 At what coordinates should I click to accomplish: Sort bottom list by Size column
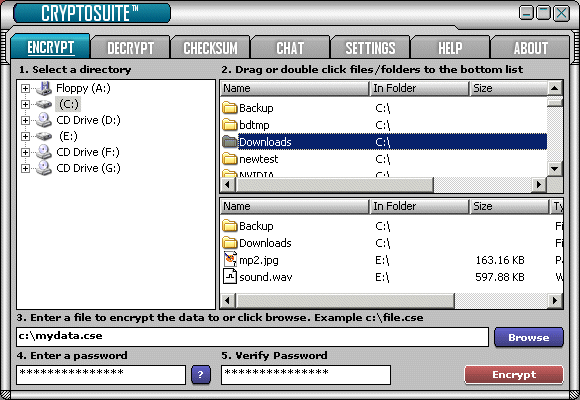click(x=510, y=206)
